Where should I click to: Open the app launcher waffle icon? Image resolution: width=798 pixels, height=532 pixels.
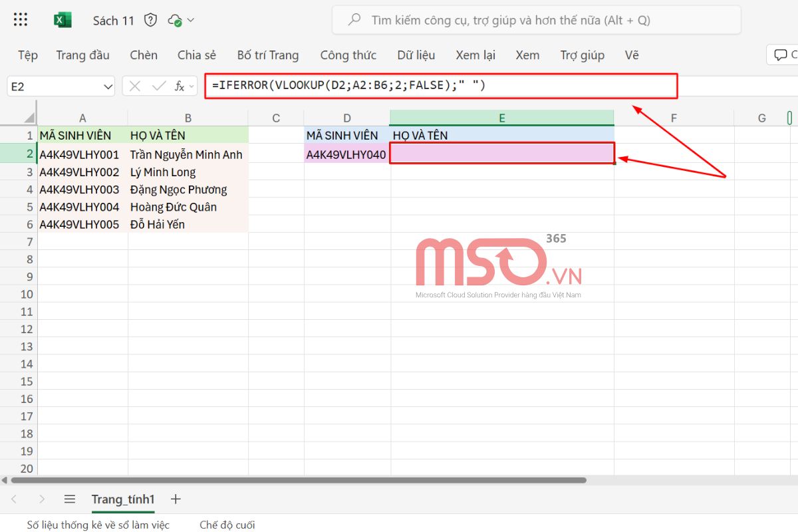coord(21,20)
